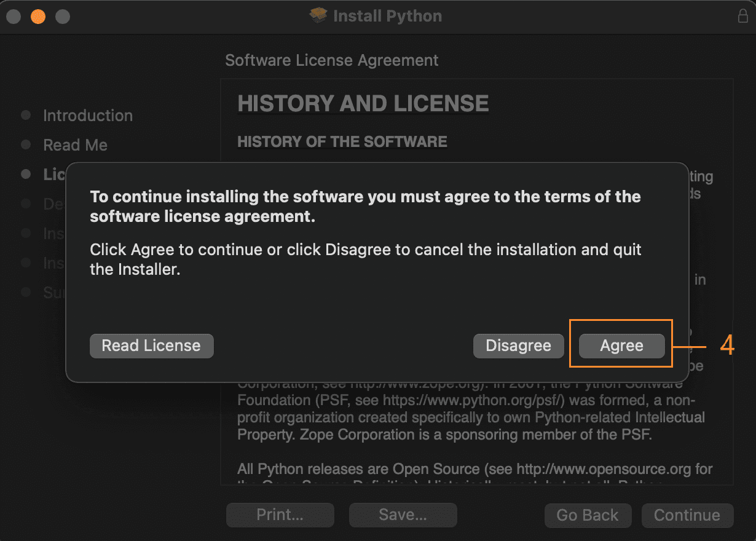Select the Read Me step in sidebar
Viewport: 756px width, 541px height.
click(x=75, y=145)
